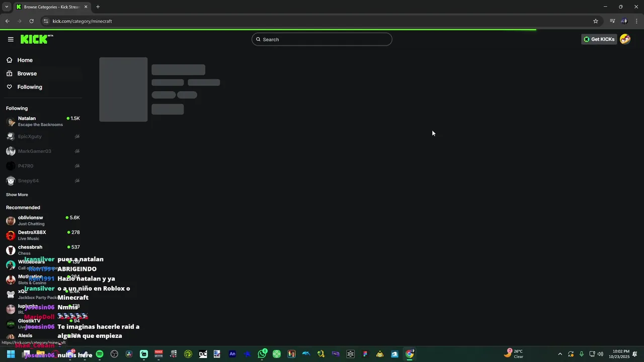Go to Home in sidebar
The image size is (644, 362).
coord(42,60)
